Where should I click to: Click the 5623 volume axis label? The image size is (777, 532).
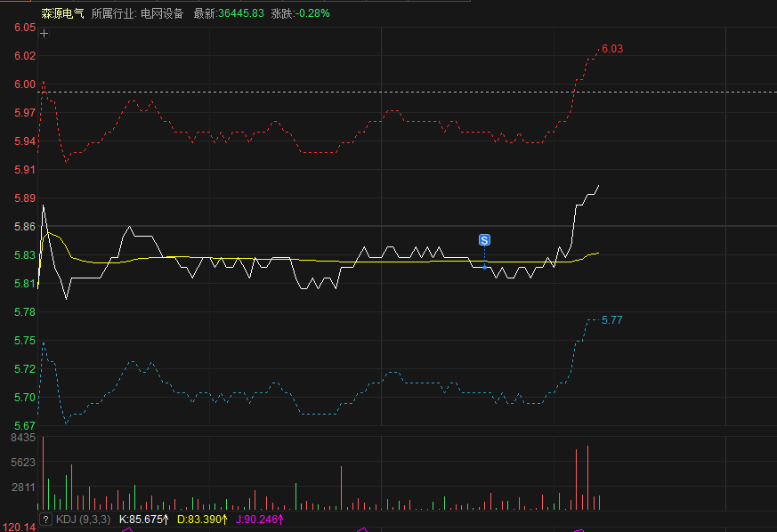coord(23,462)
